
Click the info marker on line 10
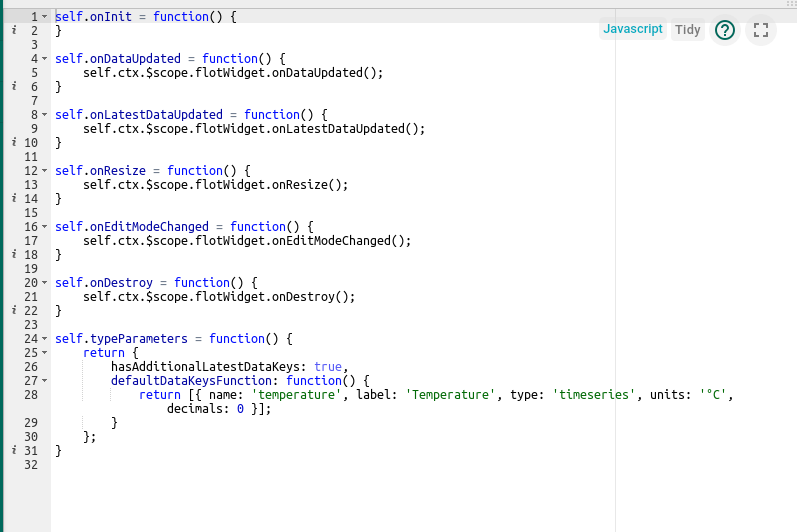14,142
